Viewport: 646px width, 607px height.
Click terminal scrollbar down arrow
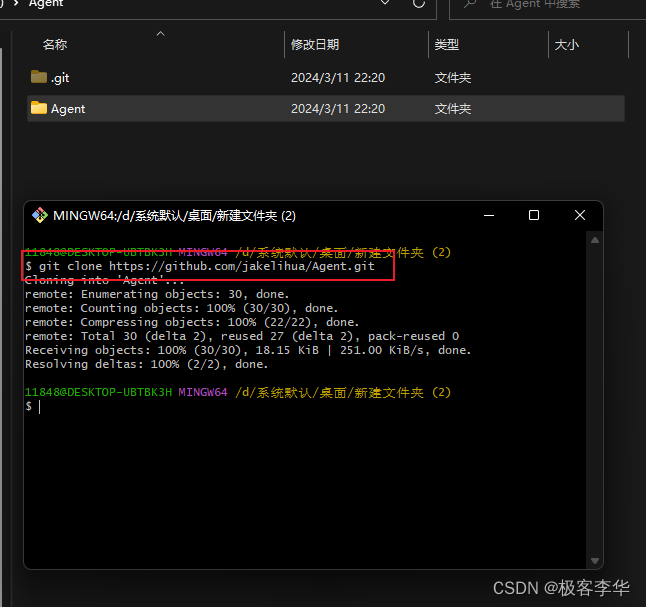pyautogui.click(x=595, y=561)
